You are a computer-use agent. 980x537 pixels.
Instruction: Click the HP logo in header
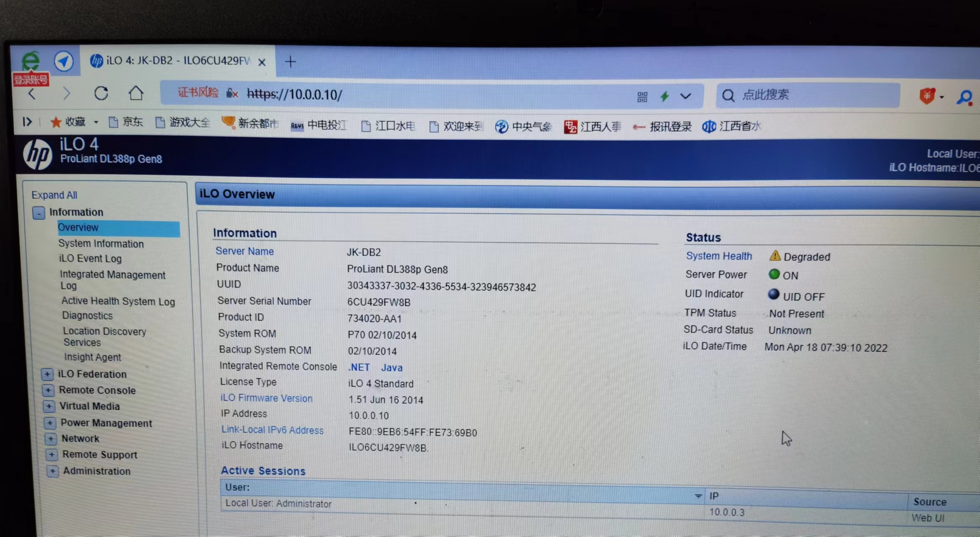[38, 154]
